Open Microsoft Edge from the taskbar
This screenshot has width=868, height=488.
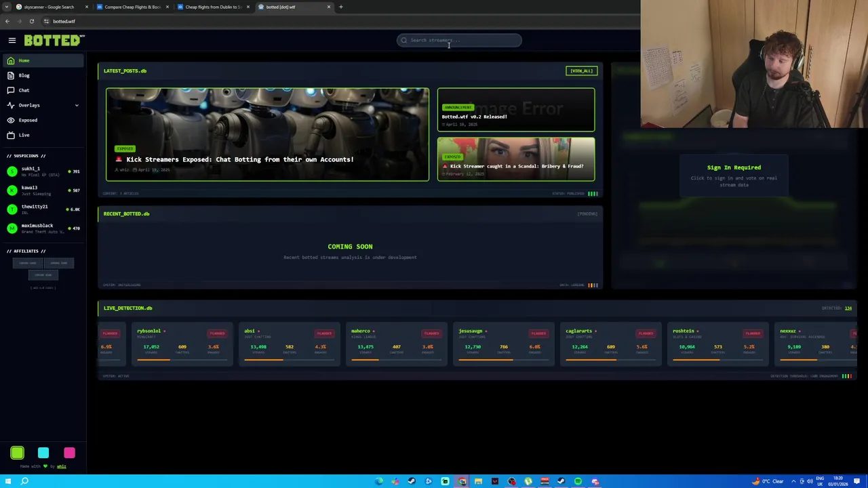(x=378, y=481)
